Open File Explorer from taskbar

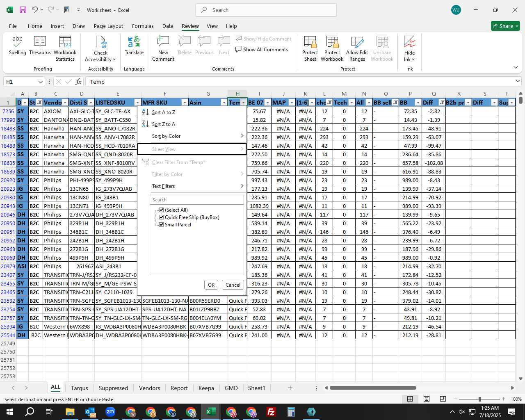(70, 412)
